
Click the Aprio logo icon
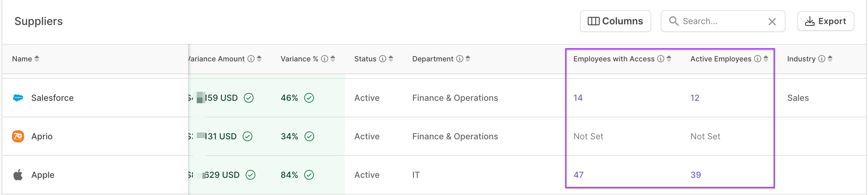pyautogui.click(x=18, y=136)
